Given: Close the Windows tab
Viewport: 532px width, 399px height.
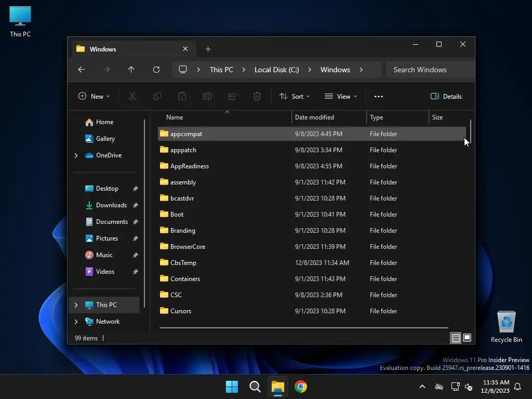Looking at the screenshot, I should click(185, 49).
